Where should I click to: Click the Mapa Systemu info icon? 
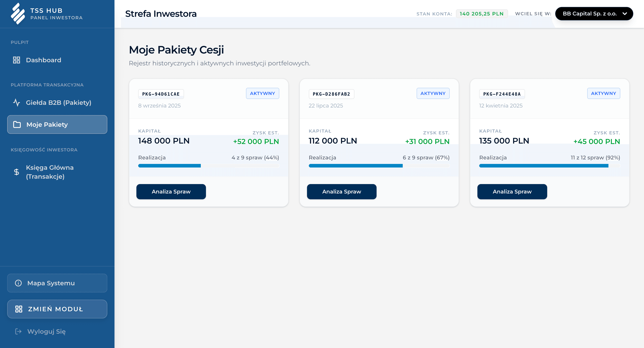(18, 283)
